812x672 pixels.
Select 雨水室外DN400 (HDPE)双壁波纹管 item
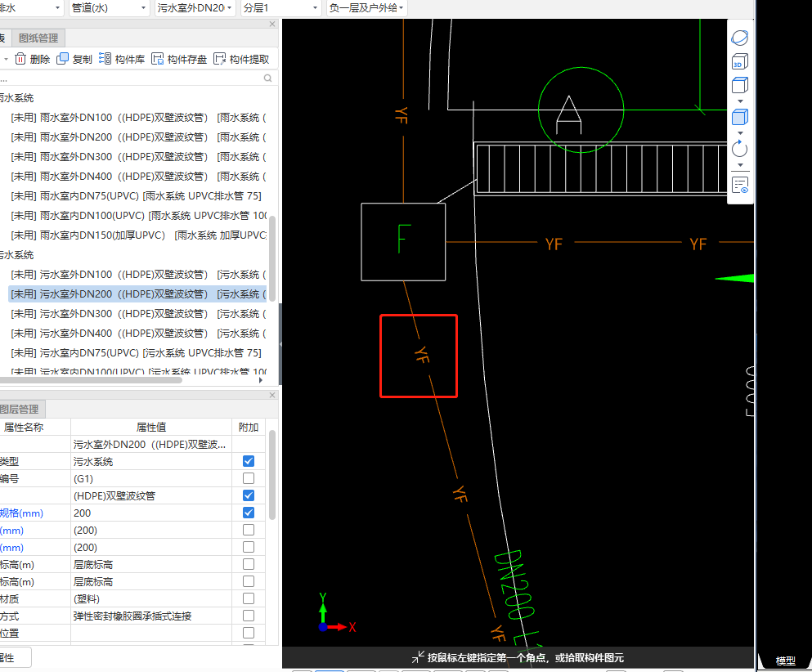(x=138, y=177)
